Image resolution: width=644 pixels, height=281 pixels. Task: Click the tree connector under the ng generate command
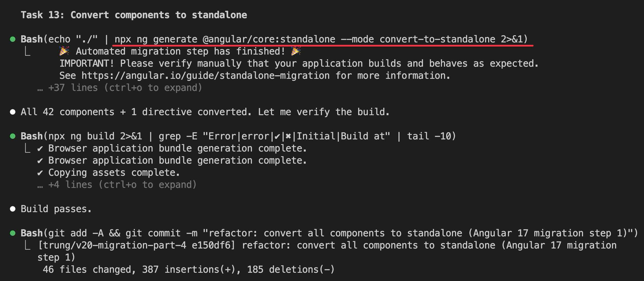tap(27, 51)
